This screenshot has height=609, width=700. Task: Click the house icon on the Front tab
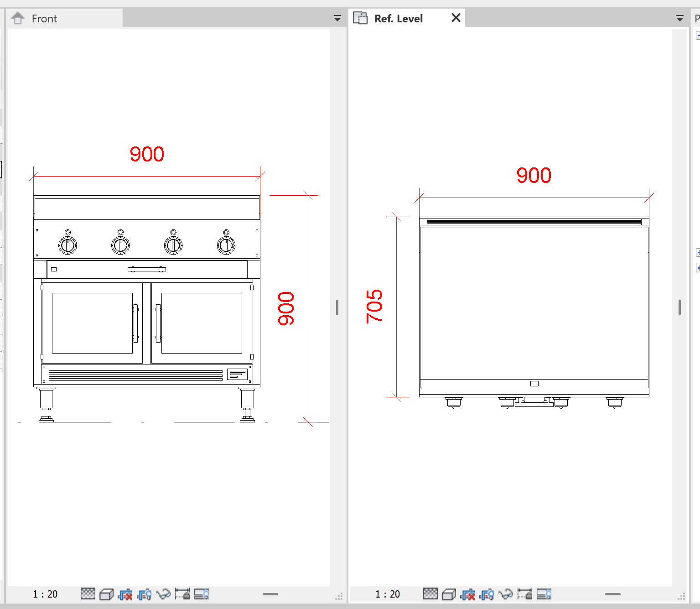[18, 18]
